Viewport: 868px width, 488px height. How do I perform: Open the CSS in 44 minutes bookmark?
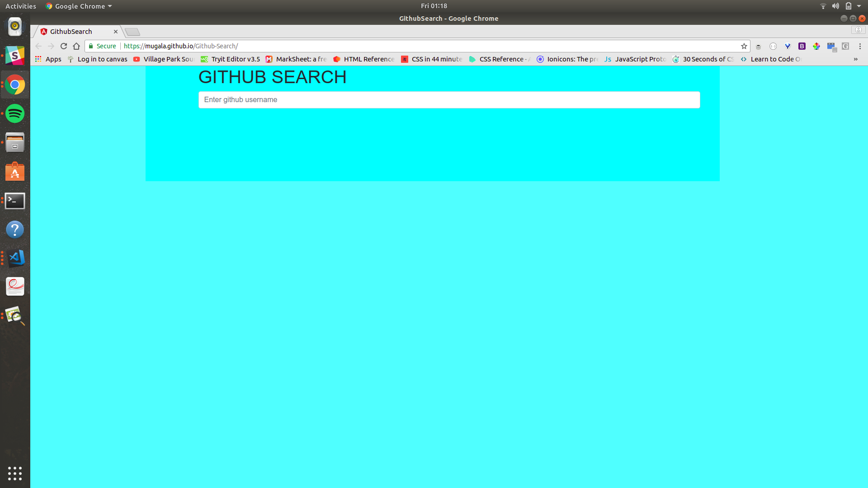[432, 59]
